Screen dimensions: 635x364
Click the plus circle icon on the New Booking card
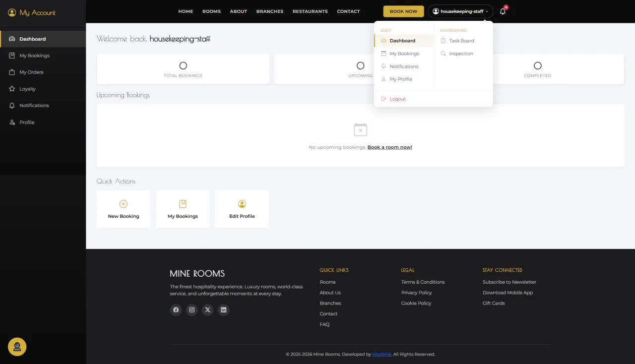point(124,204)
